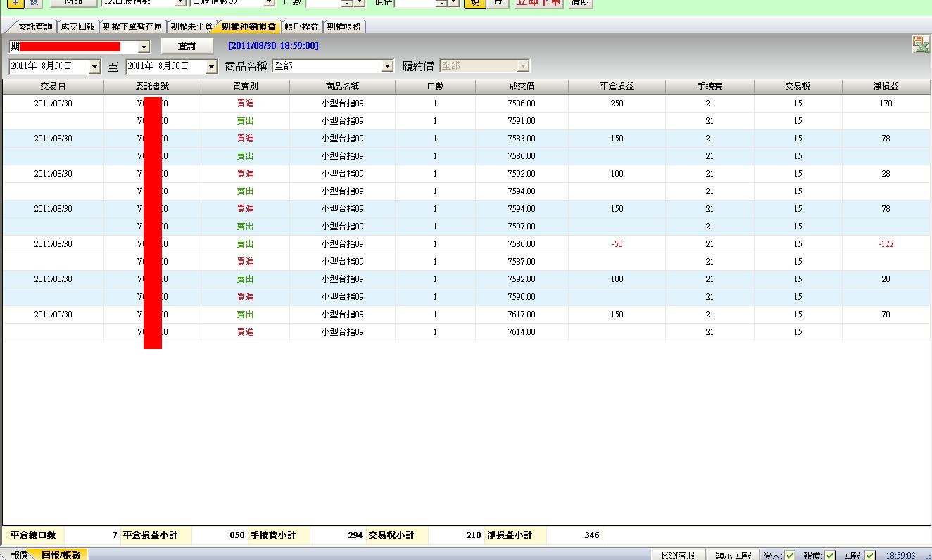
Task: Switch to the bottom 報價 tab
Action: (x=19, y=555)
